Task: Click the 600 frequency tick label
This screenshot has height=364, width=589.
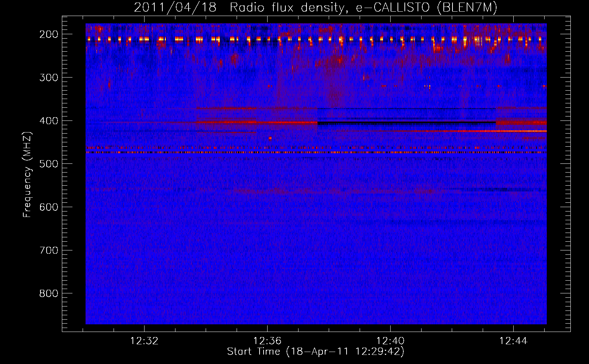Action: 49,207
